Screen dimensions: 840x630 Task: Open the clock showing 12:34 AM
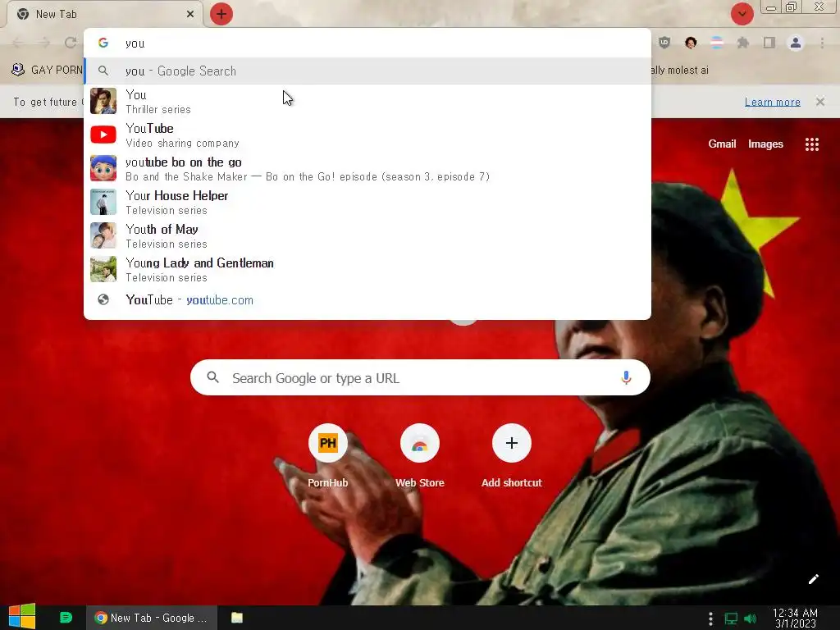point(795,619)
